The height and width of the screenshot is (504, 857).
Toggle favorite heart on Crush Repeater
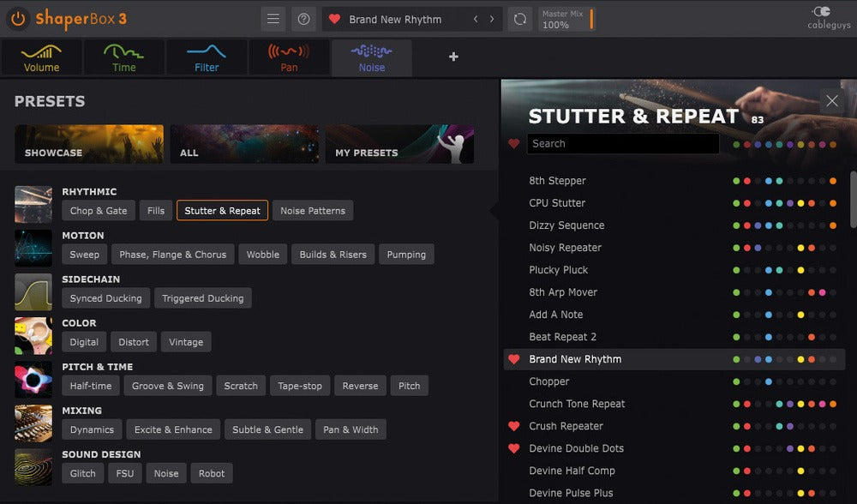(x=514, y=426)
